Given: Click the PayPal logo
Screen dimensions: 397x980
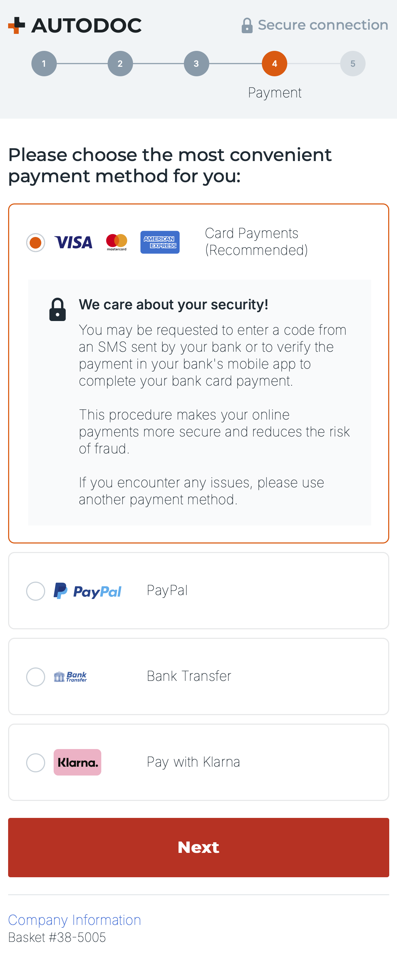Looking at the screenshot, I should (x=88, y=591).
